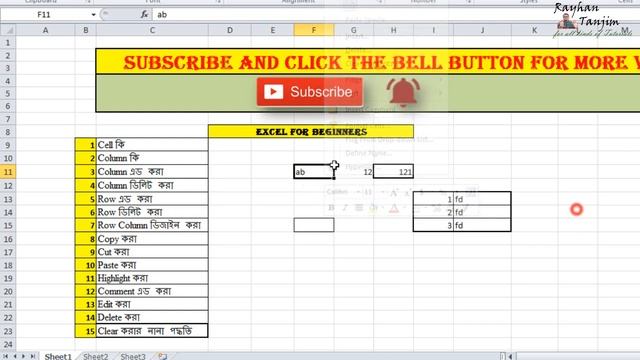Select row 24 header
640x360 pixels.
pos(8,344)
